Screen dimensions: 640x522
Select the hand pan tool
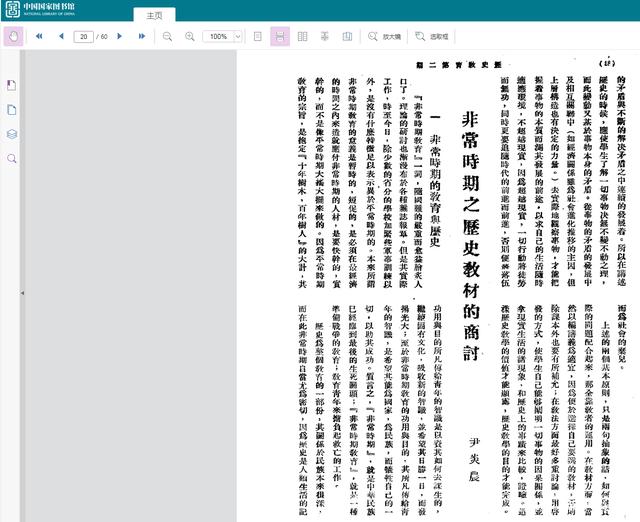click(14, 37)
